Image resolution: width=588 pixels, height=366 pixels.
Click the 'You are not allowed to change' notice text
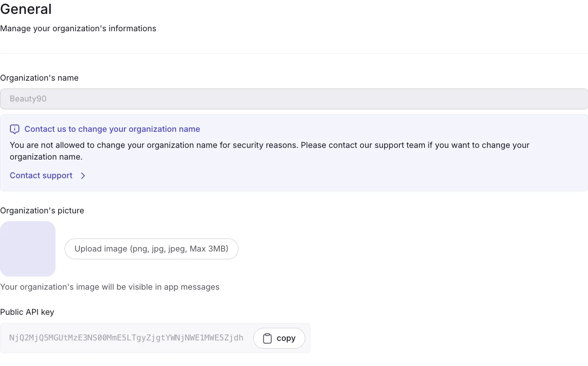pyautogui.click(x=270, y=151)
